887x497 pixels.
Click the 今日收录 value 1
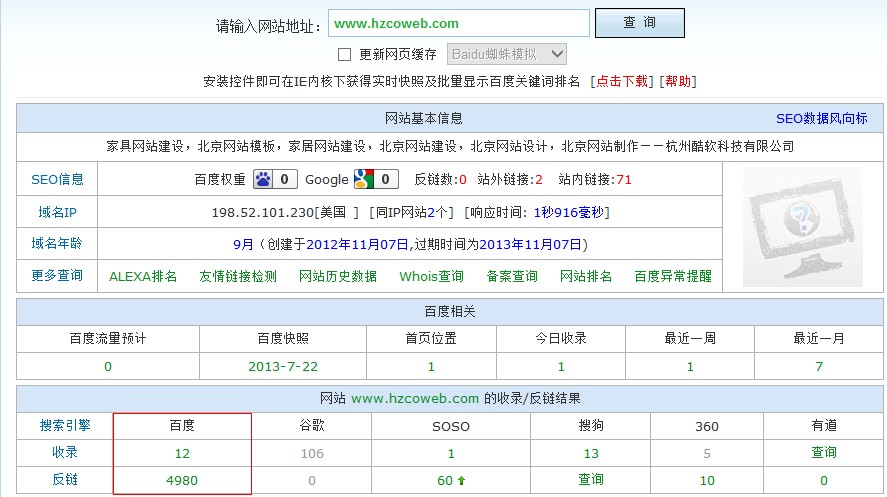pyautogui.click(x=561, y=366)
